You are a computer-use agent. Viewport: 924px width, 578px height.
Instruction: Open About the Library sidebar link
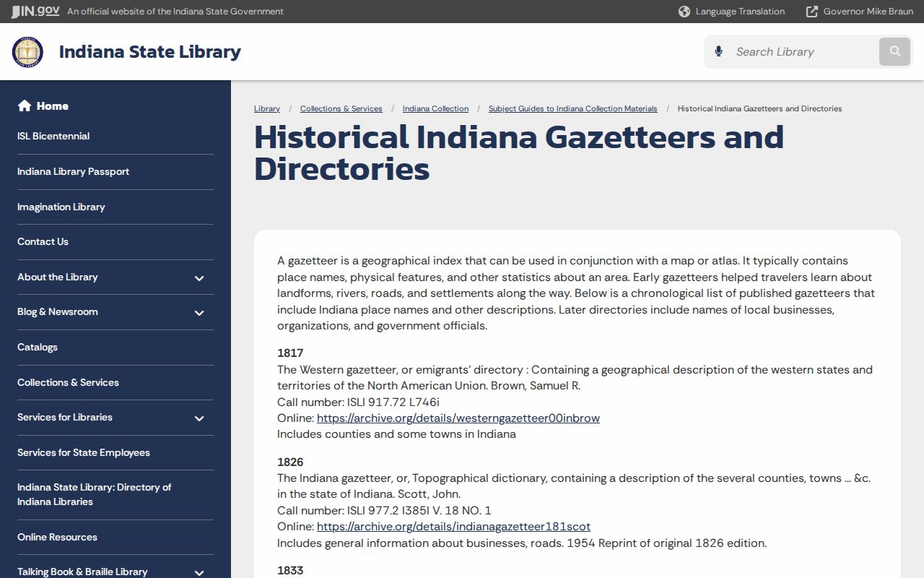click(57, 277)
